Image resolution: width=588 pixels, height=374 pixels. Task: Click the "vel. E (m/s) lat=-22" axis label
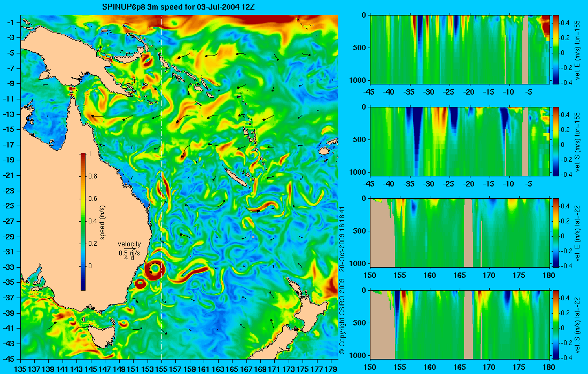[577, 233]
